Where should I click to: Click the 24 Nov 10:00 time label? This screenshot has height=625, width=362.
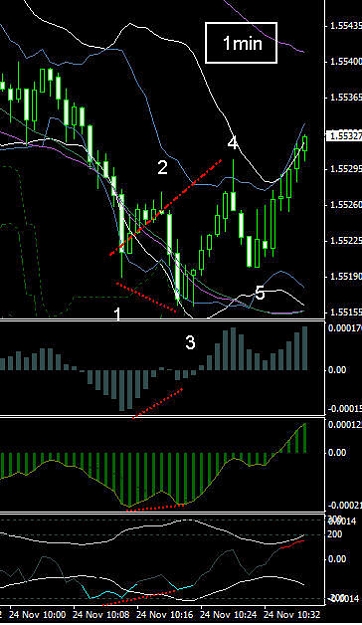coord(37,614)
